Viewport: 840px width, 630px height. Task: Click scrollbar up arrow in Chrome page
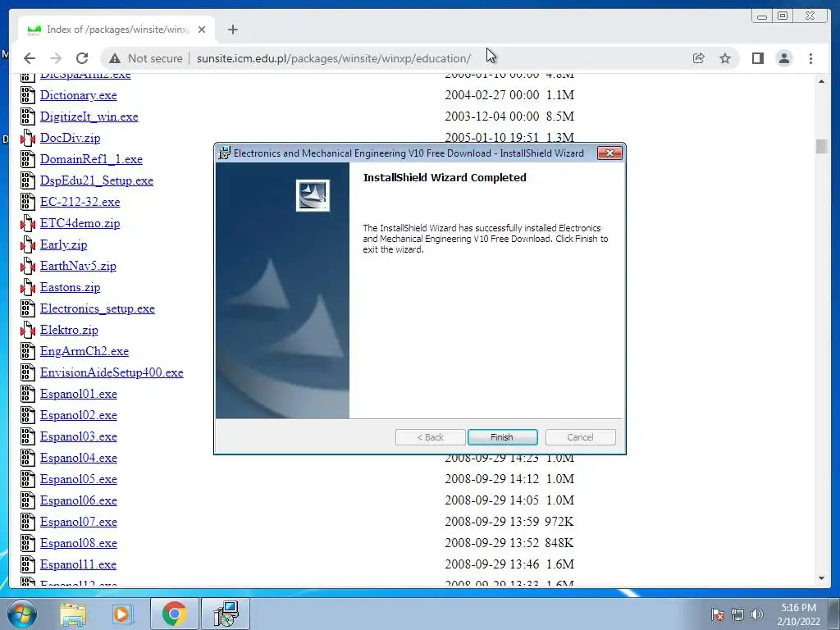point(821,81)
